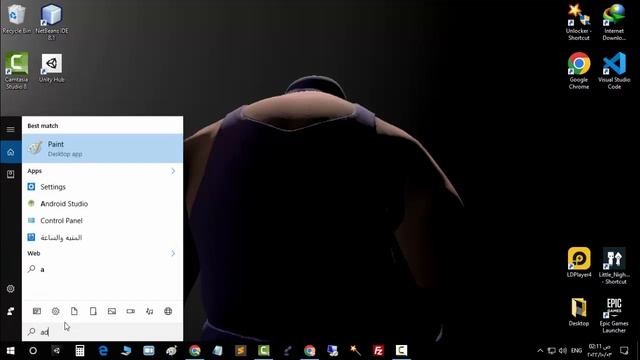Select the Little Nightmares shortcut desktop icon
Screen dimensions: 640x360
point(614,266)
